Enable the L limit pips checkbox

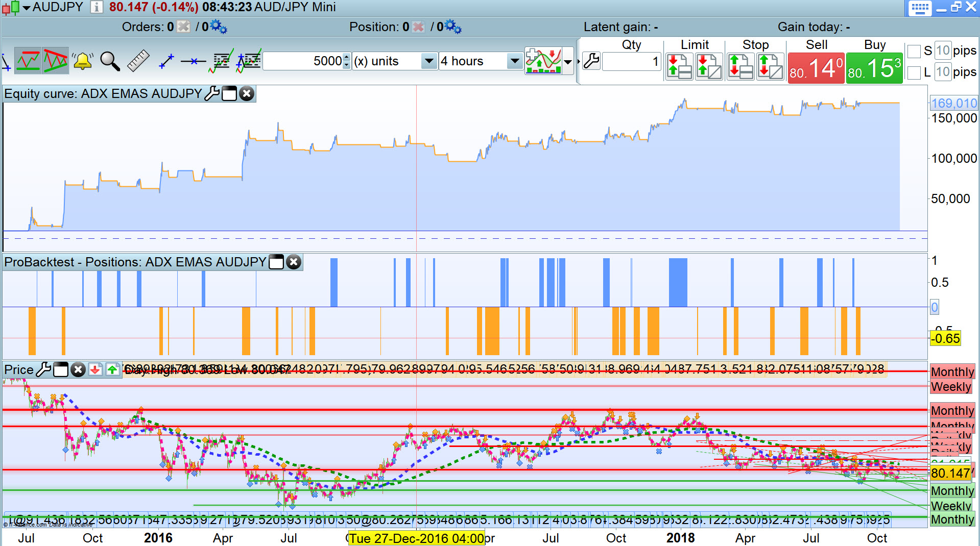pos(914,72)
